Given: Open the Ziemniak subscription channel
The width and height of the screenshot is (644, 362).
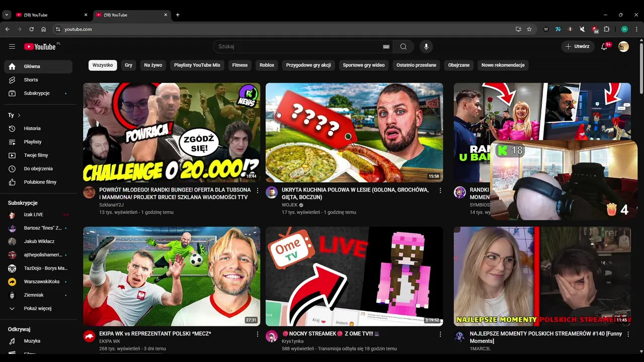Looking at the screenshot, I should (x=38, y=295).
